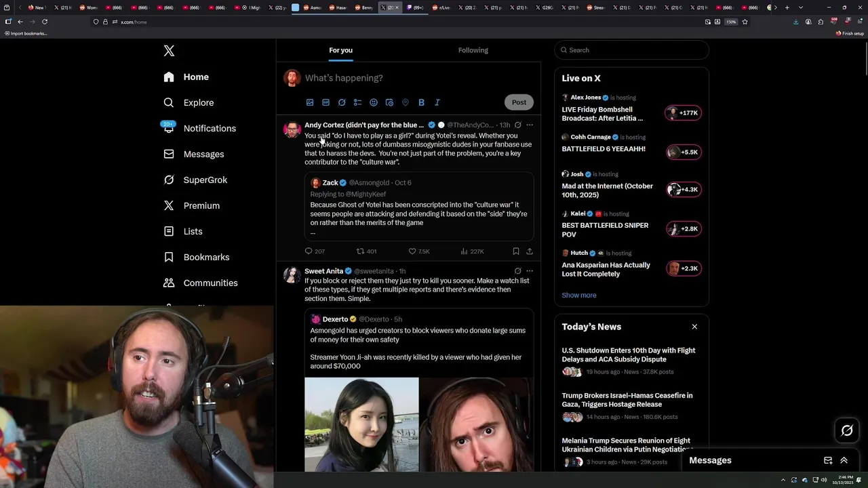Open the Lists page

pos(183,231)
